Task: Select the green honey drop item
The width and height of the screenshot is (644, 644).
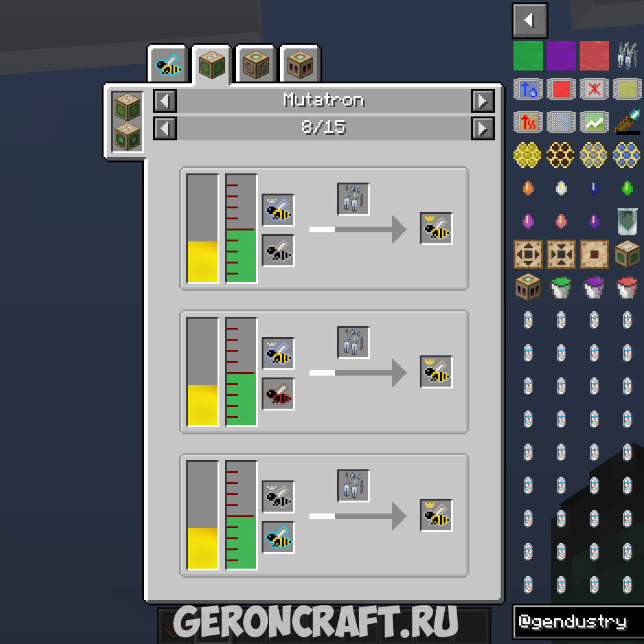Action: point(627,188)
